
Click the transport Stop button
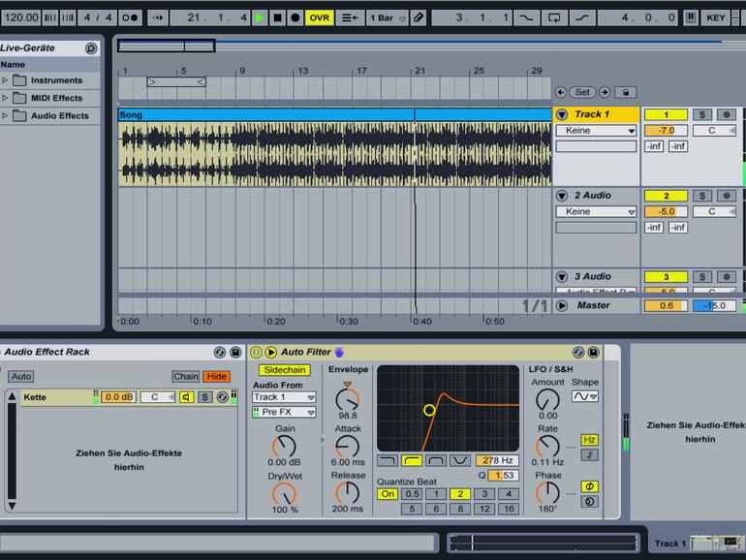tap(277, 17)
